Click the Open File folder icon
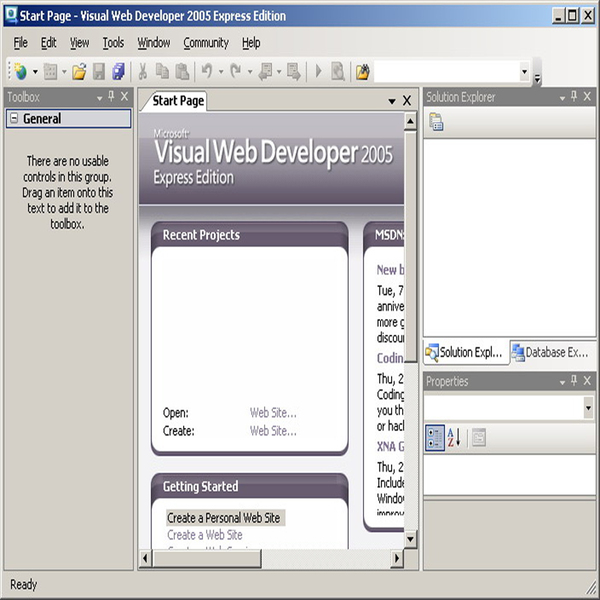 pos(79,72)
